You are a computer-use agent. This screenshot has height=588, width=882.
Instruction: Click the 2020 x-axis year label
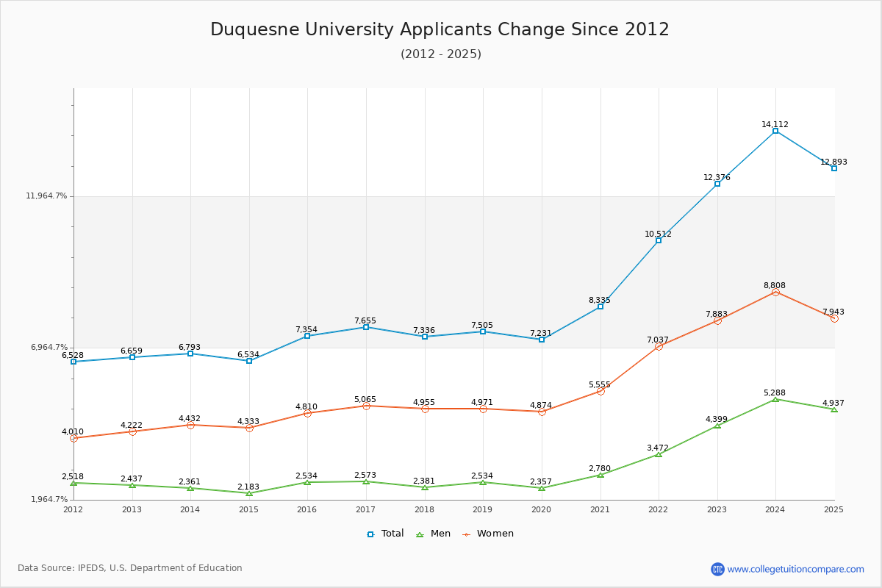click(541, 509)
